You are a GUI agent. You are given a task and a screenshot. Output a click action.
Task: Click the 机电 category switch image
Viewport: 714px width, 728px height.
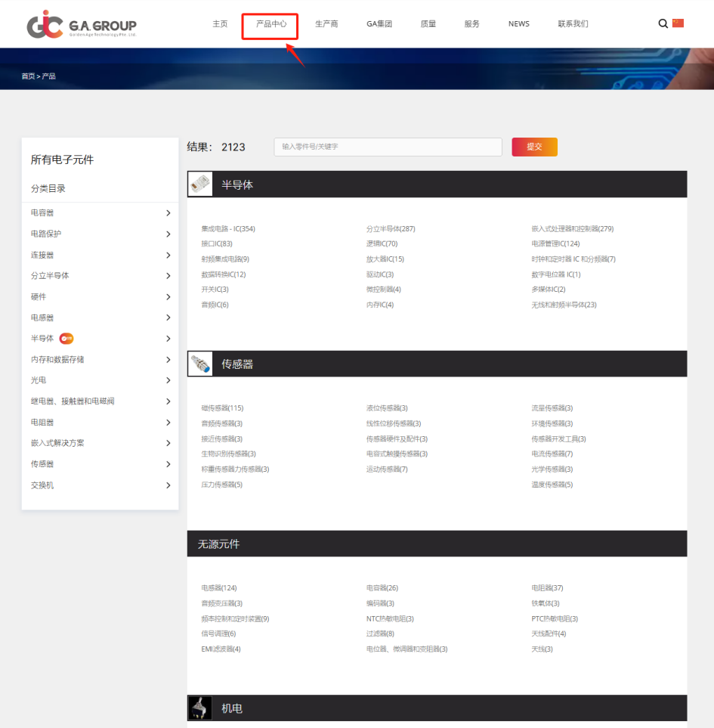(x=200, y=708)
